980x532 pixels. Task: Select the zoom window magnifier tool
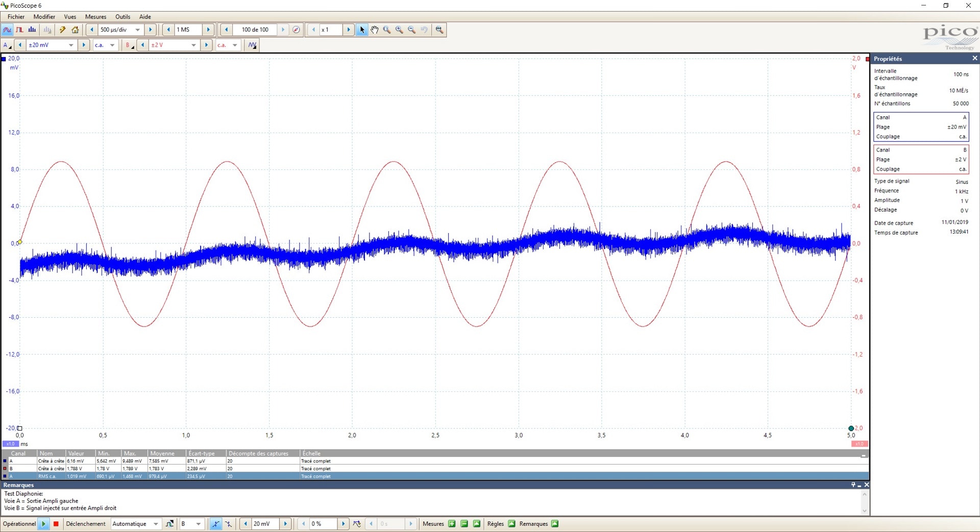387,30
